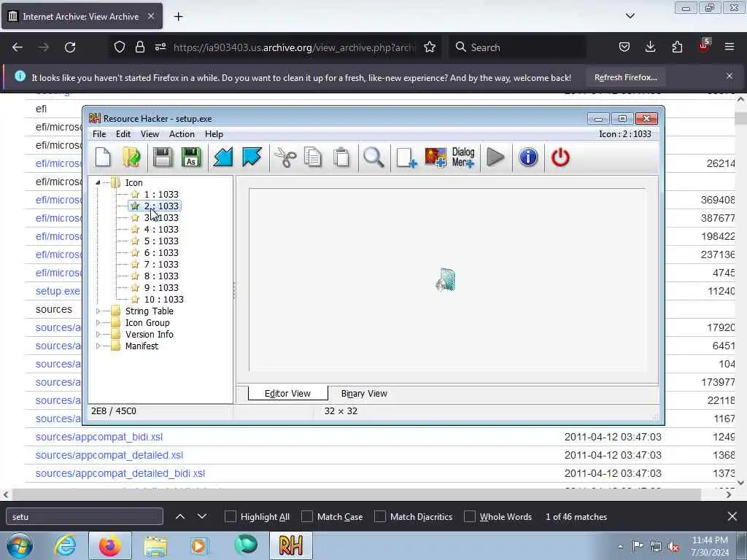Click the blue Info toolbar icon
The width and height of the screenshot is (747, 560).
coord(528,157)
